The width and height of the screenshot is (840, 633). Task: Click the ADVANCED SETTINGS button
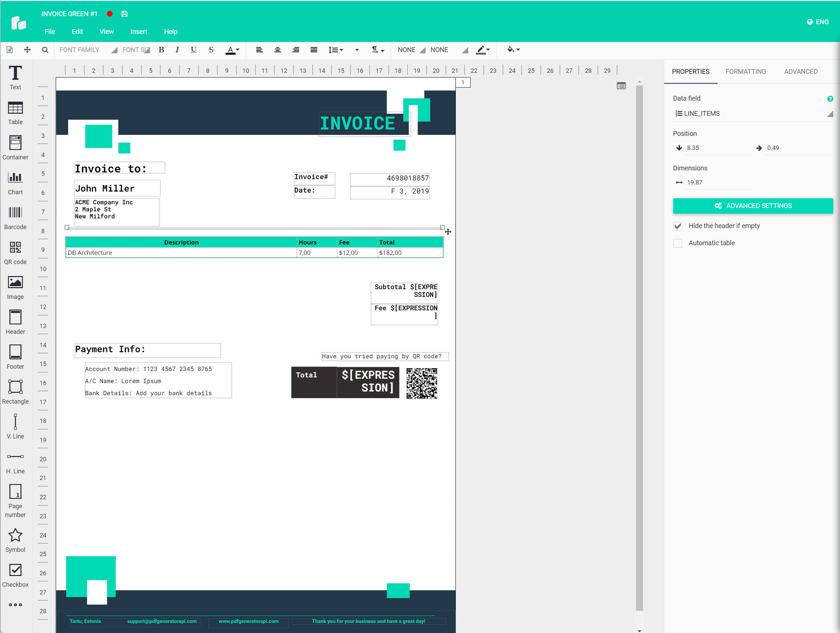coord(753,206)
